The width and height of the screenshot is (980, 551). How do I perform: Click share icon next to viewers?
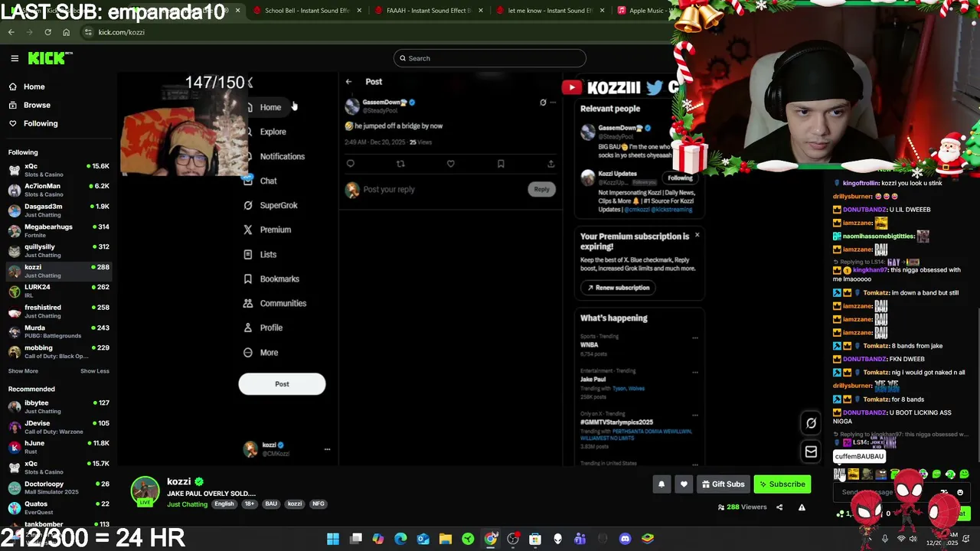(x=779, y=507)
